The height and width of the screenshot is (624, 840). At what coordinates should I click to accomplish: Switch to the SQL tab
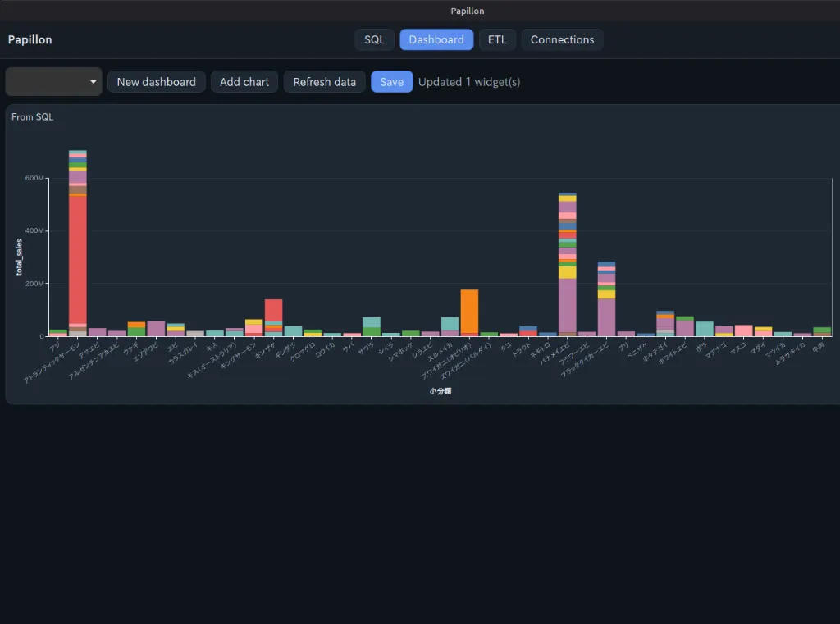374,39
